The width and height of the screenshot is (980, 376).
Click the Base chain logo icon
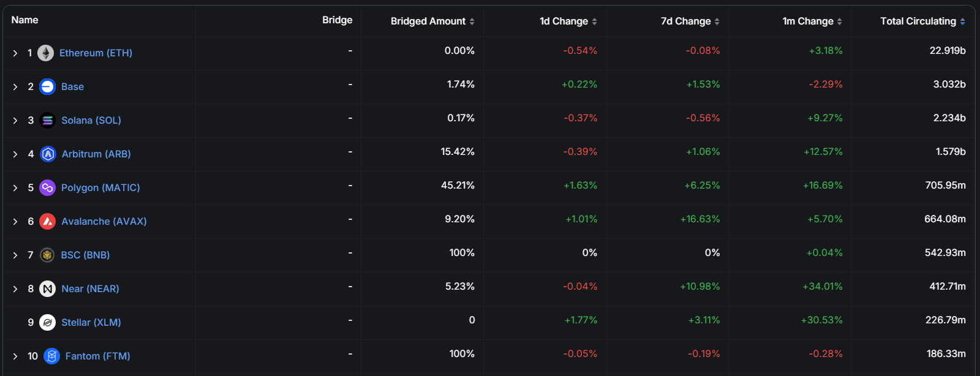pos(47,87)
